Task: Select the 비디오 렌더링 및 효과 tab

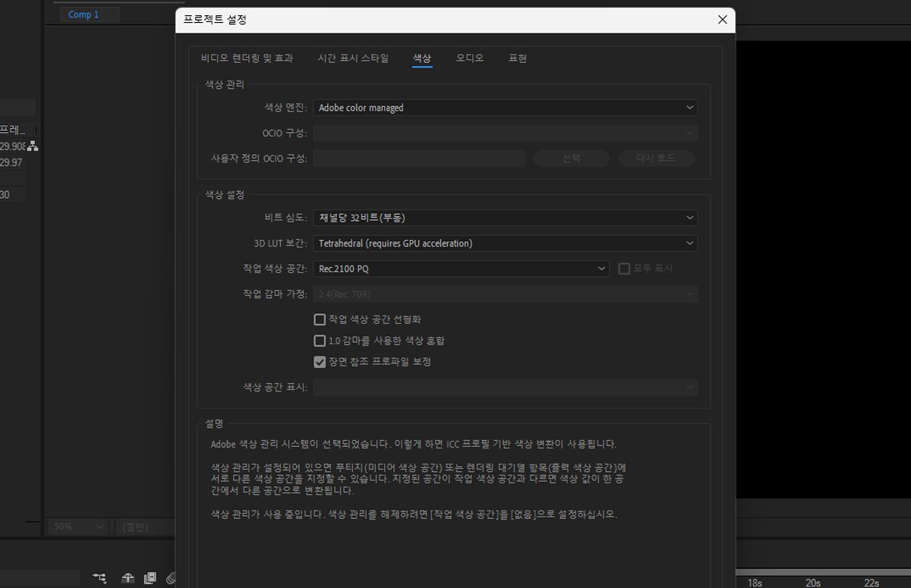Action: pyautogui.click(x=247, y=58)
